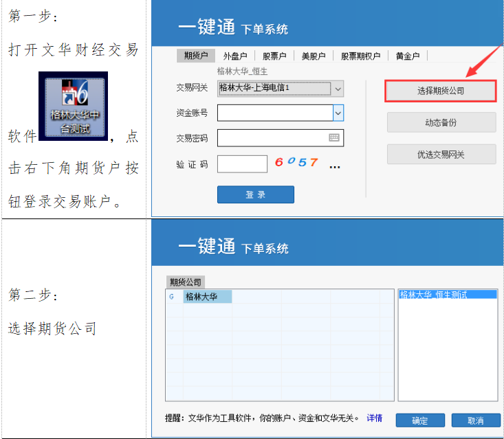Switch to the 外盘户 tab
This screenshot has width=504, height=439.
click(x=235, y=56)
